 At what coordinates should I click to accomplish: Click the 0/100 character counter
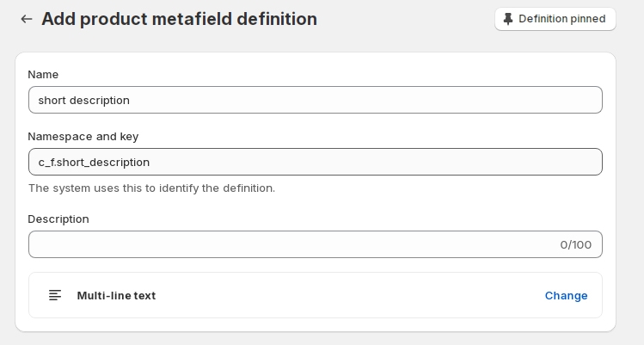point(575,244)
